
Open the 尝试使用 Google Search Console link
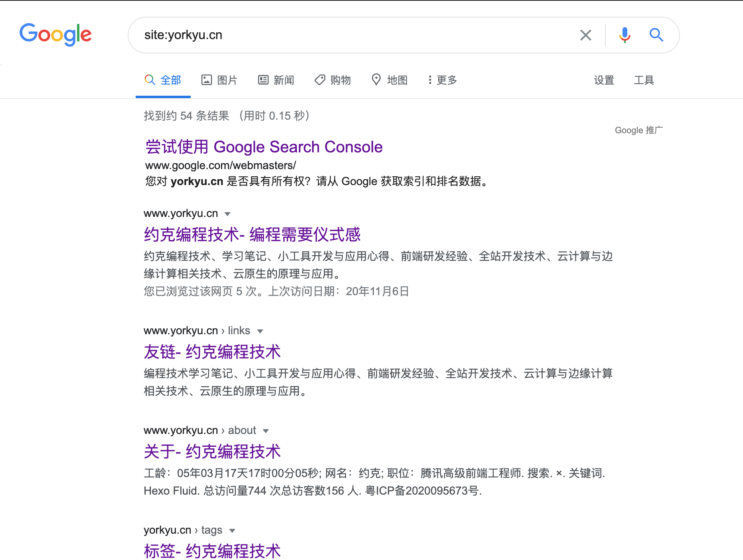pos(264,147)
